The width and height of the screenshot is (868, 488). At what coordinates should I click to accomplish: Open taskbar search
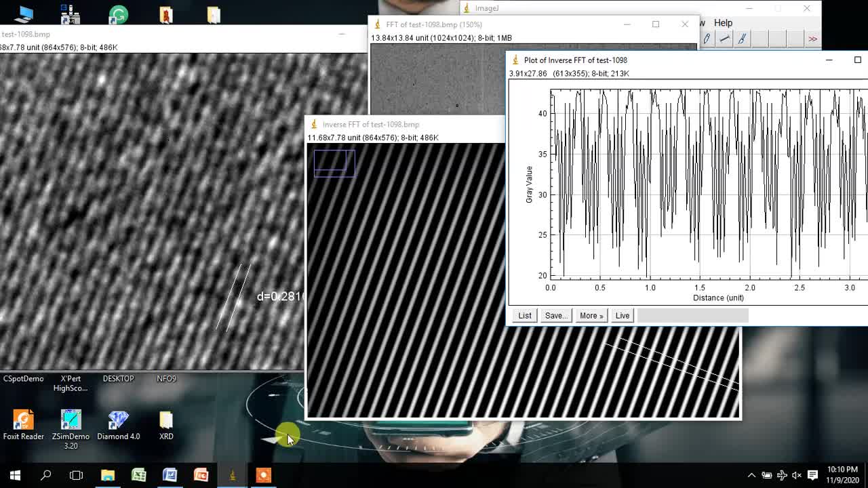click(x=46, y=475)
